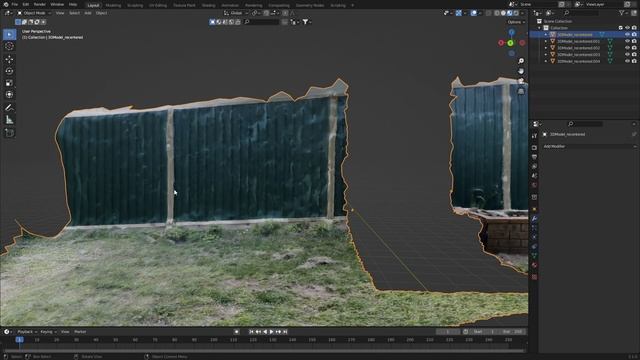Viewport: 640px width, 360px height.
Task: Open the Object properties orange square tab
Action: 534,209
